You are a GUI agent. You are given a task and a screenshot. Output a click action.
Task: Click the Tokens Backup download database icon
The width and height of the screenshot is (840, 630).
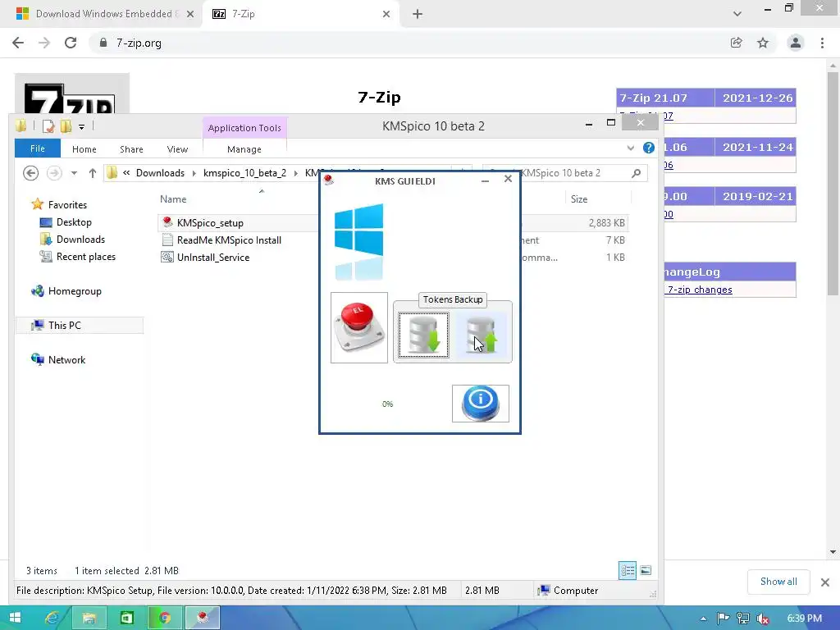[x=424, y=336]
